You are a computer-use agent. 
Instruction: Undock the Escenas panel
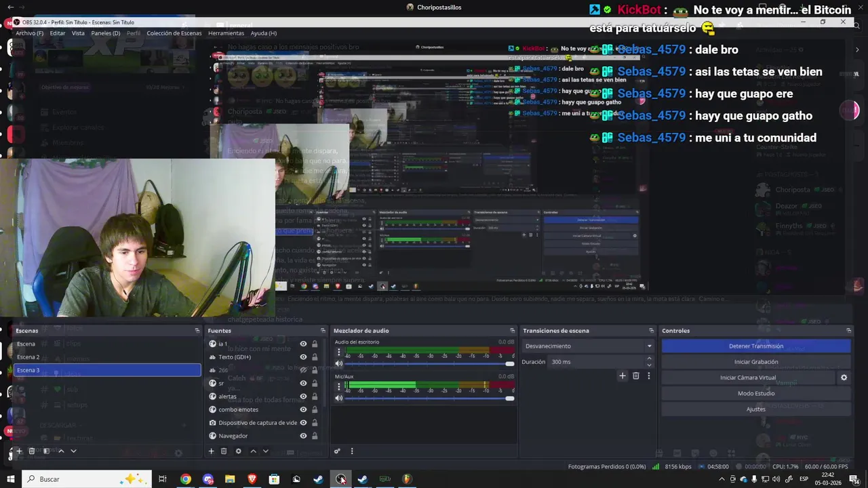pyautogui.click(x=197, y=331)
